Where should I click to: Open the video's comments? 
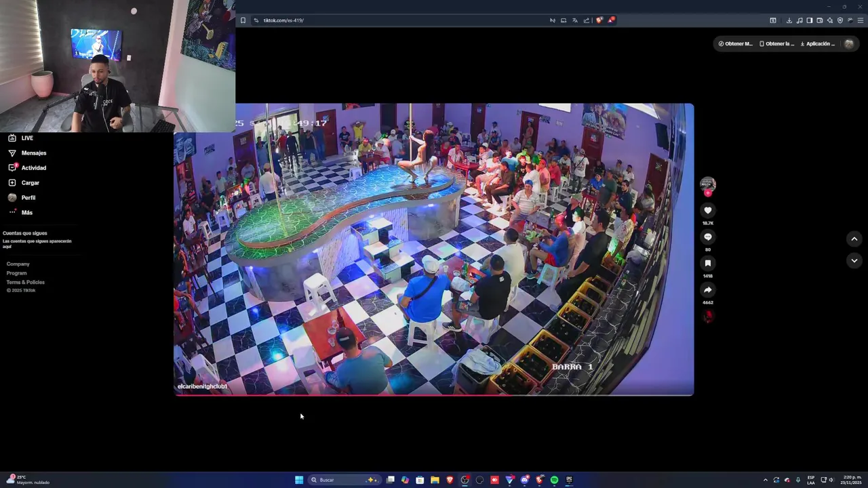(707, 237)
